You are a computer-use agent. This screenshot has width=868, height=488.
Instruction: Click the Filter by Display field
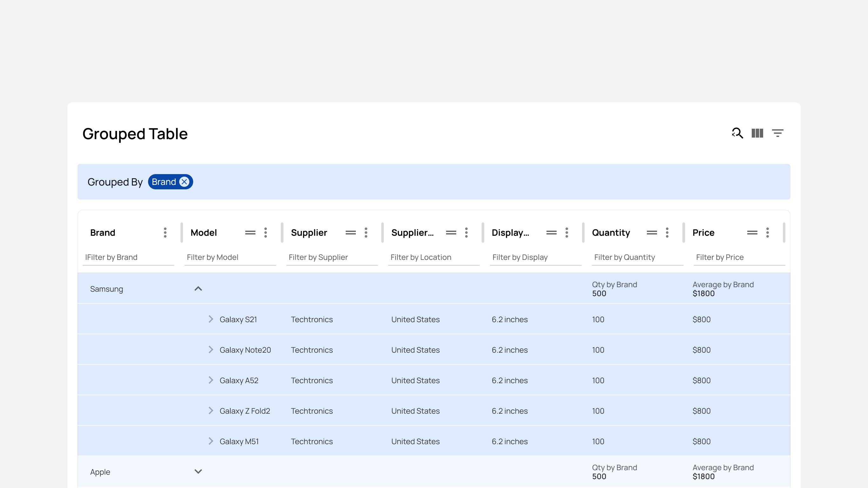pos(535,257)
